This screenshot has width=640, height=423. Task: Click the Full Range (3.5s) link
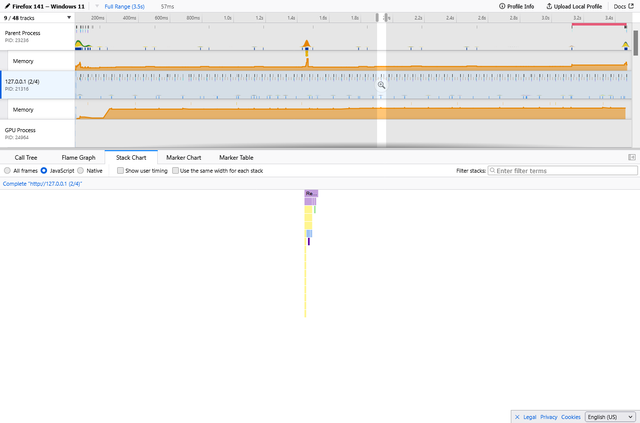click(124, 7)
